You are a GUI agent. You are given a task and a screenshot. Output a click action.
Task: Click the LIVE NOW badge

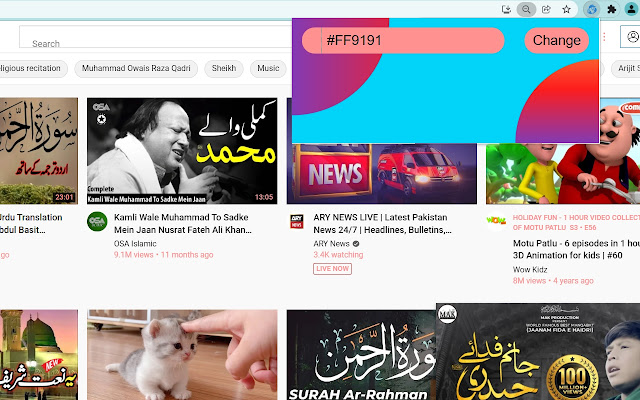tap(332, 269)
